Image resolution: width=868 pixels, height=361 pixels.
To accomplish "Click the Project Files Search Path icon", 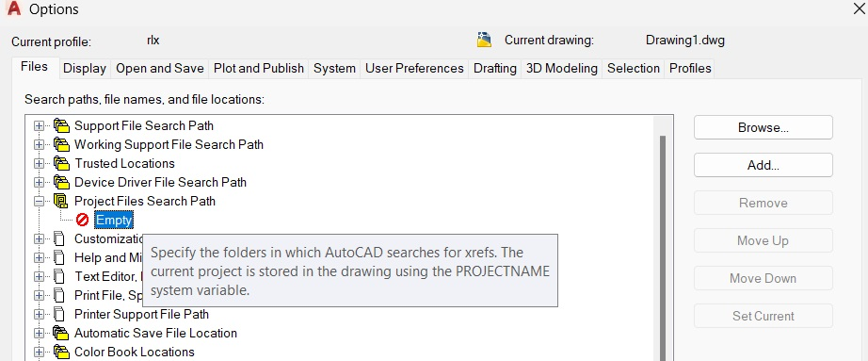I will (x=60, y=202).
